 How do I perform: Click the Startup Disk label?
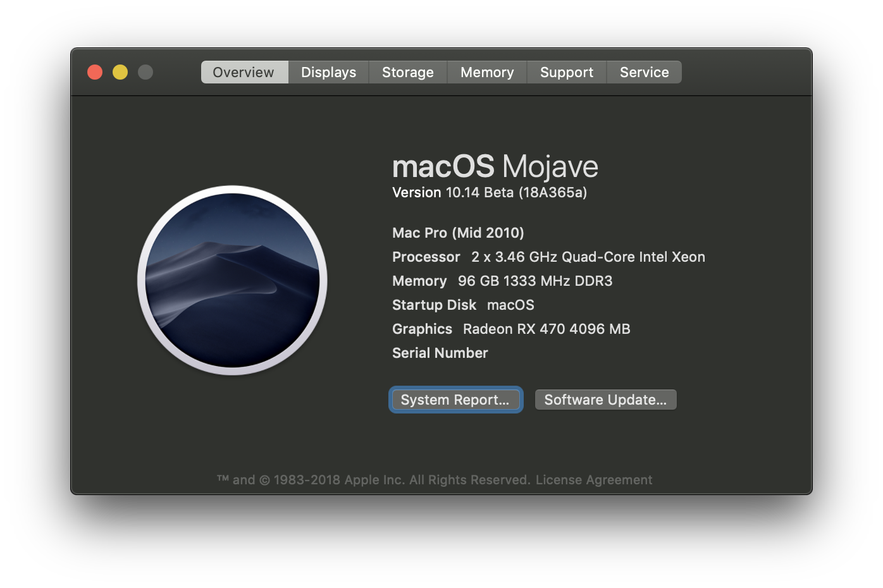[434, 305]
